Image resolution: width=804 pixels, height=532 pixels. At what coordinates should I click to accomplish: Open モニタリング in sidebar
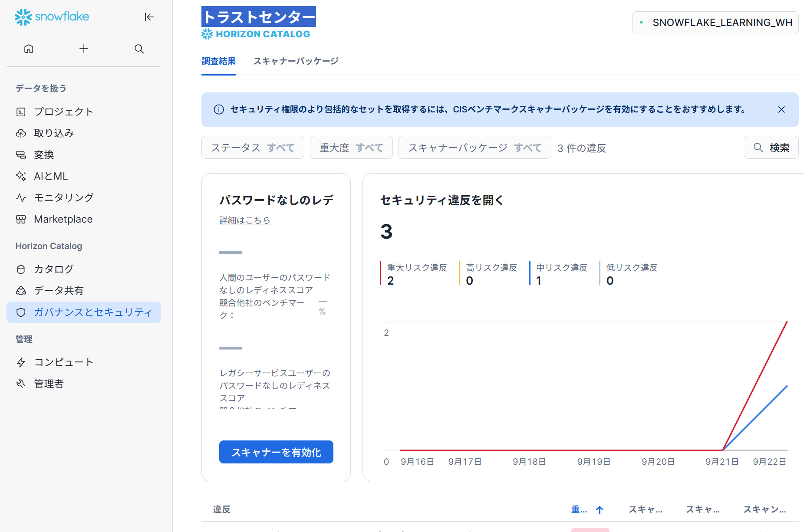tap(84, 198)
